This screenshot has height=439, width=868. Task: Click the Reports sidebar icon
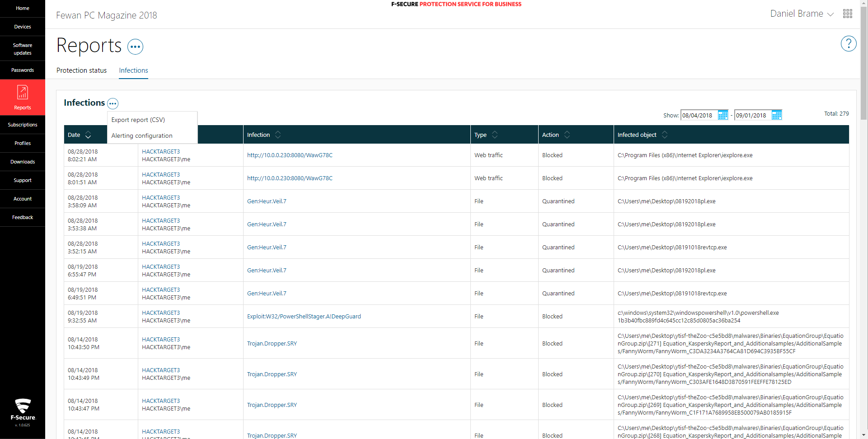click(x=23, y=92)
